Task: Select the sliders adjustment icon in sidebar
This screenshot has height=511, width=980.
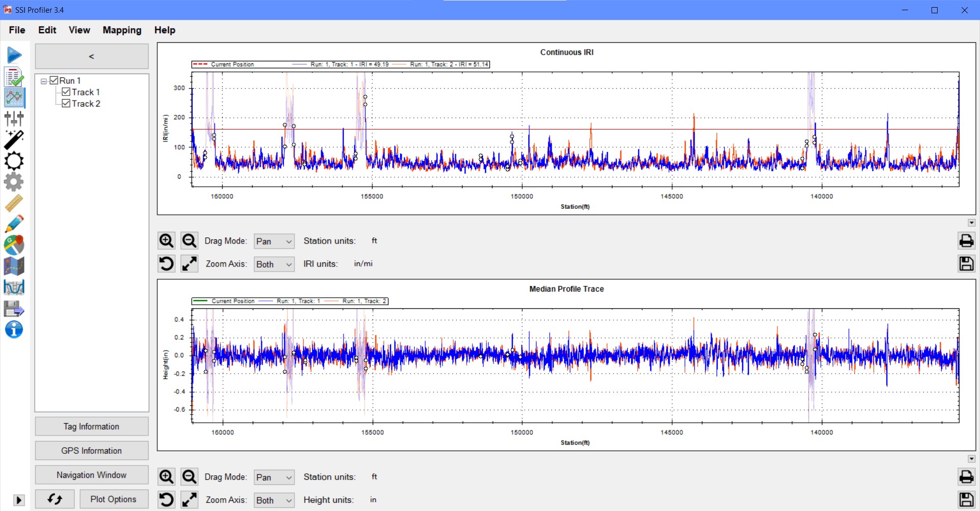Action: click(x=14, y=118)
